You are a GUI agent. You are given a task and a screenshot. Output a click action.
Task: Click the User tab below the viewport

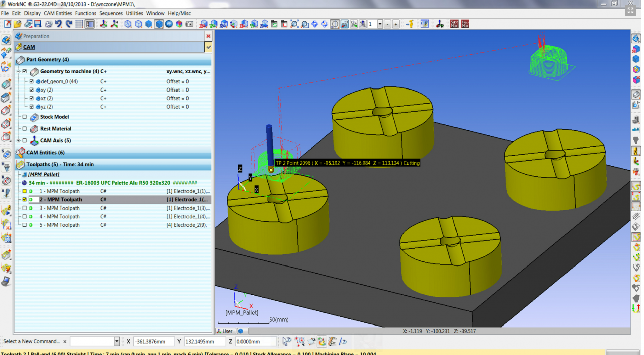coord(225,331)
